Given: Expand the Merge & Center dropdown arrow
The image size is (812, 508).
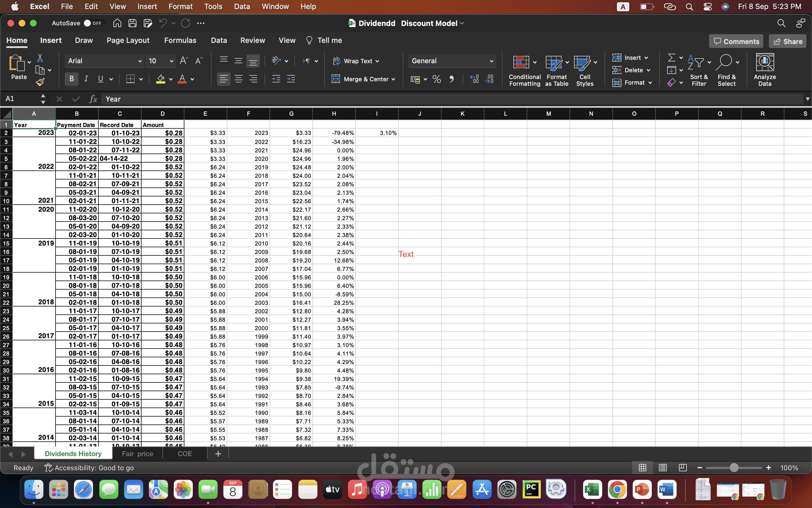Looking at the screenshot, I should (393, 79).
